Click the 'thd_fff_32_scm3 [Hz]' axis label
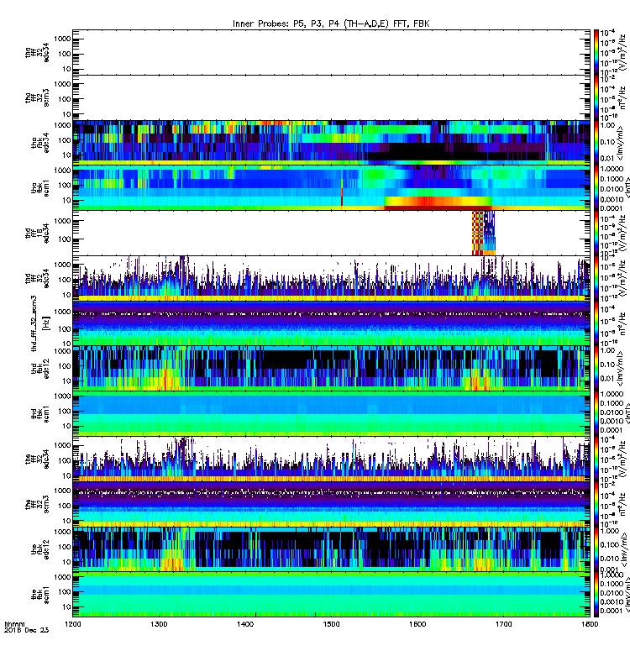 point(40,323)
